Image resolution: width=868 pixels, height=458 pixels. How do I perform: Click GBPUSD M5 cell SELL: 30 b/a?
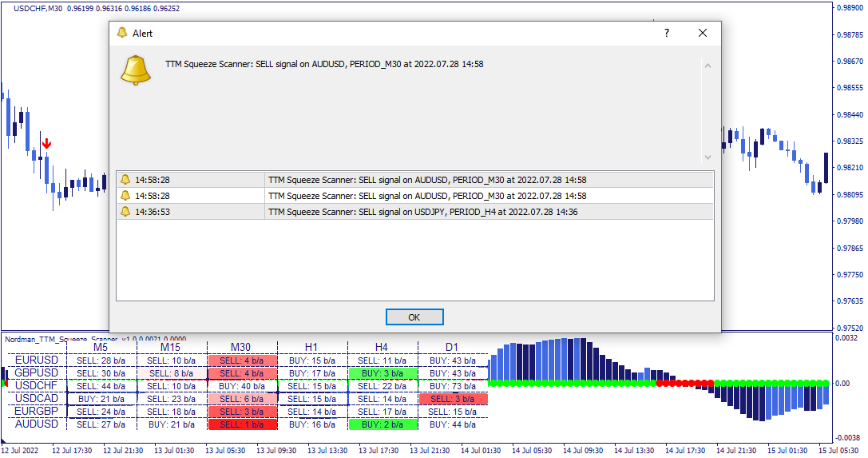tap(101, 373)
